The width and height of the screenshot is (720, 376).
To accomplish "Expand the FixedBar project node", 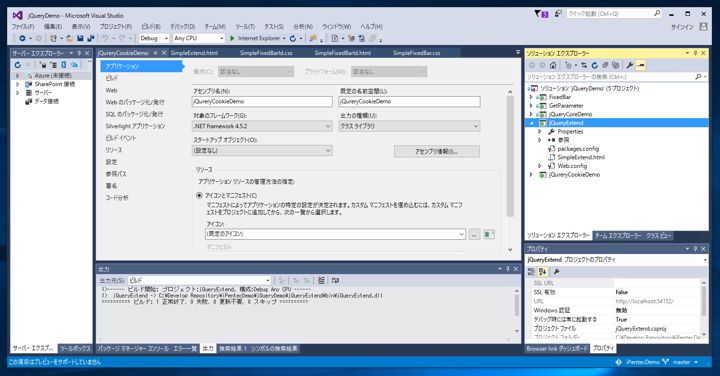I will pos(531,97).
